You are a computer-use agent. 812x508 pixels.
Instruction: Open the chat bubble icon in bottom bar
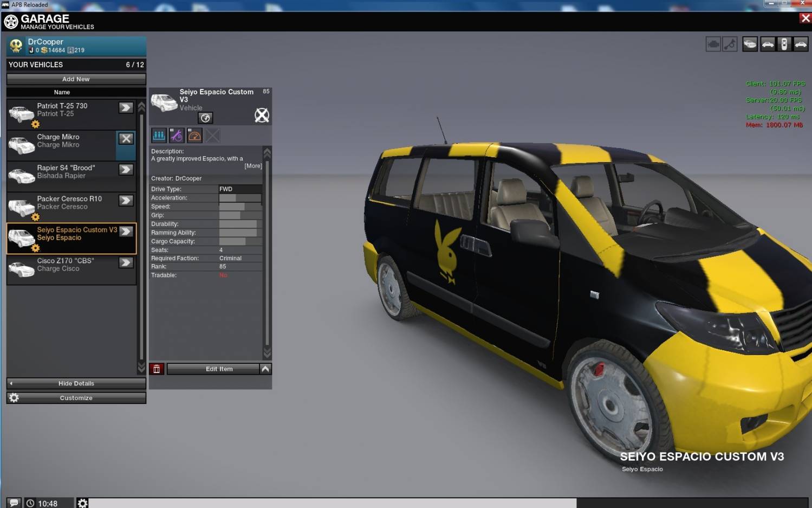point(14,503)
